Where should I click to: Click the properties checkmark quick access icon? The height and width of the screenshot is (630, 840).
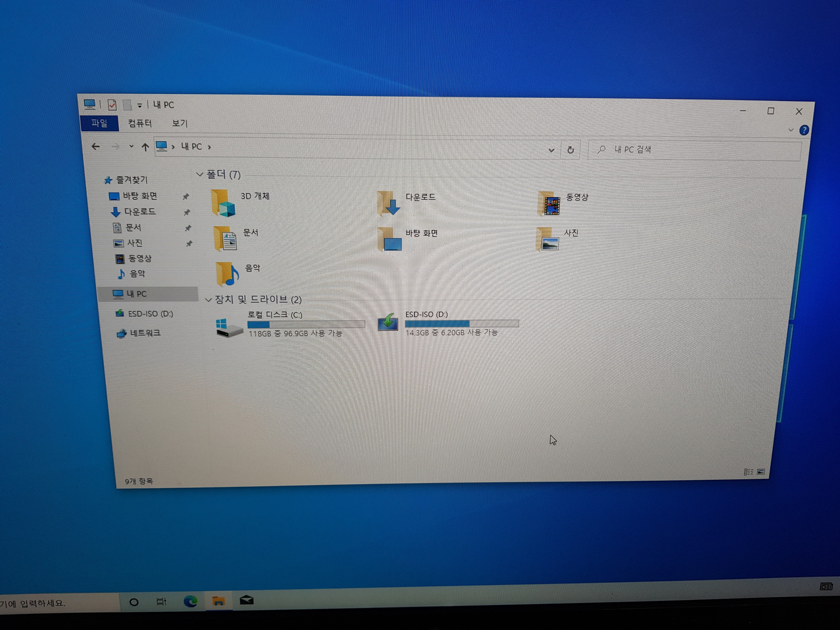[112, 105]
